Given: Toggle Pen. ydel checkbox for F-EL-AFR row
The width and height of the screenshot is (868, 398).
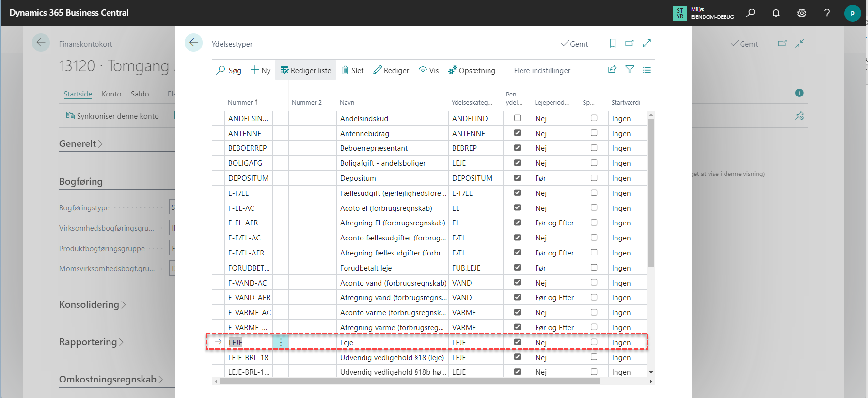Looking at the screenshot, I should [517, 223].
